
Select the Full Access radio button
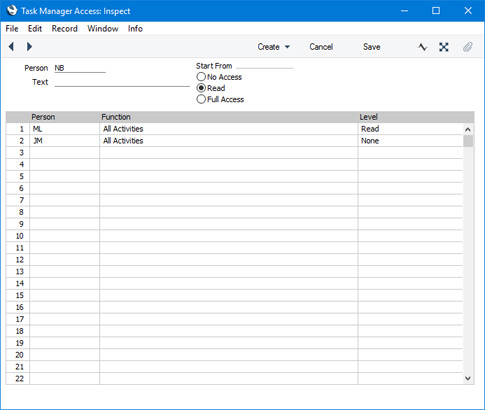tap(201, 99)
